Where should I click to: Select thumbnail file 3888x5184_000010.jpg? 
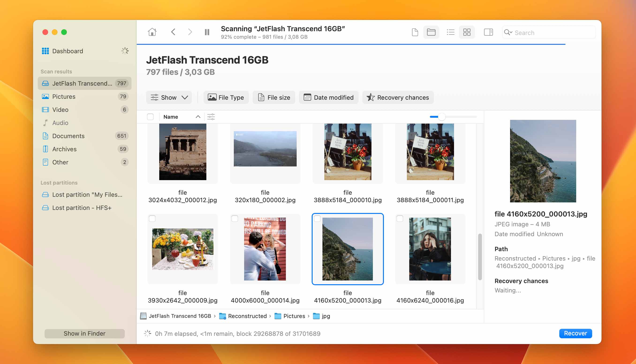[x=348, y=152]
